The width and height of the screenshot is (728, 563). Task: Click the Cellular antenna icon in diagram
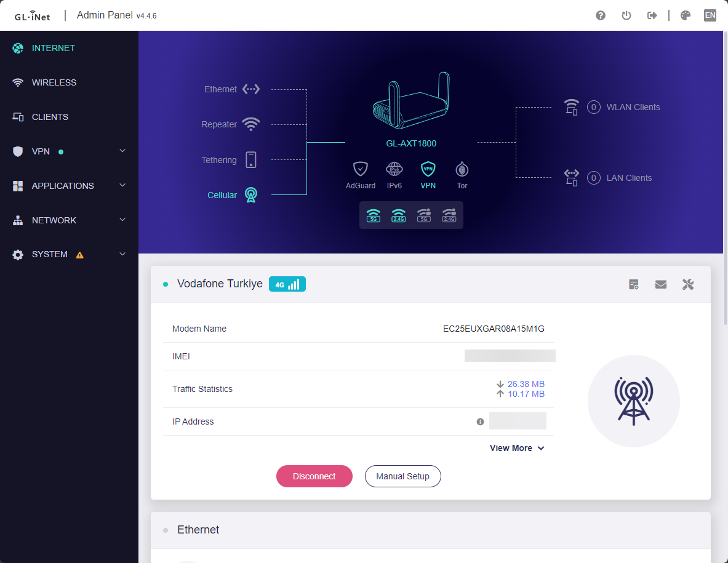[251, 195]
